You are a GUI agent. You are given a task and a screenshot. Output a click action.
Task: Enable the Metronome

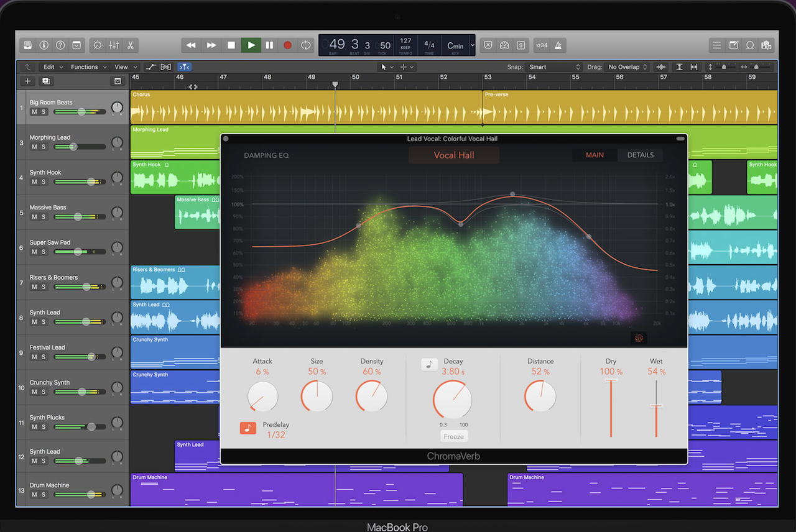coord(558,45)
